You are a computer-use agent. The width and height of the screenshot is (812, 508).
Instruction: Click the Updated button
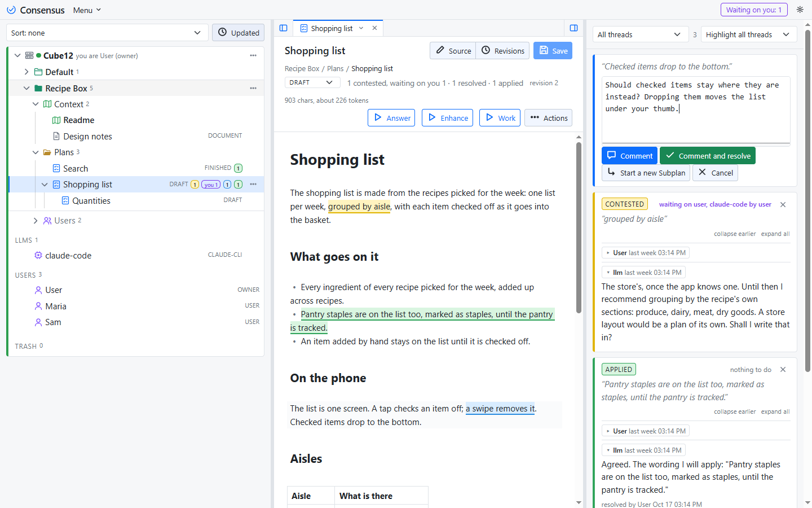tap(239, 33)
